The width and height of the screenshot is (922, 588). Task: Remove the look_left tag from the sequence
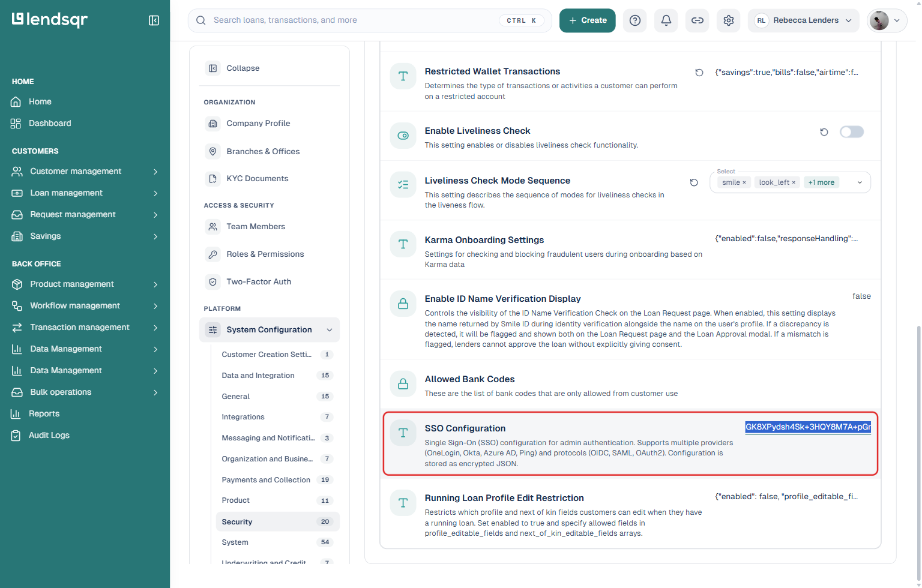coord(794,182)
